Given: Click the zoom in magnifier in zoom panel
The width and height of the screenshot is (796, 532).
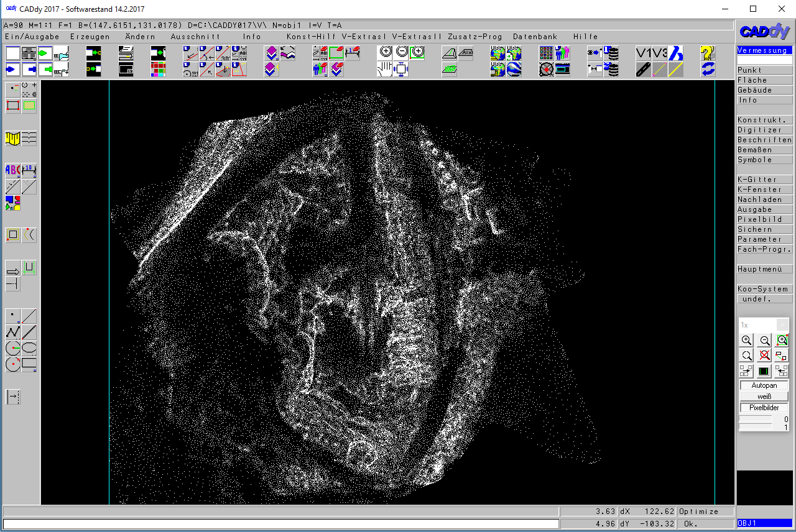Looking at the screenshot, I should [747, 341].
